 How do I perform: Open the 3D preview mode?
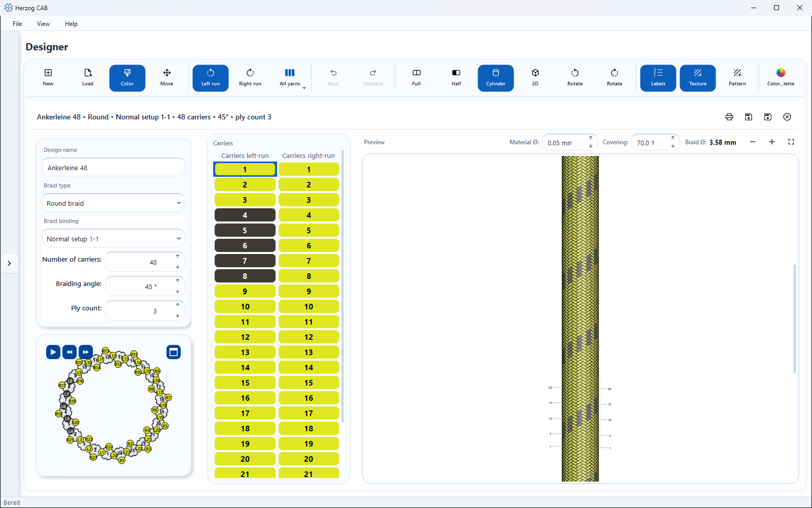535,78
